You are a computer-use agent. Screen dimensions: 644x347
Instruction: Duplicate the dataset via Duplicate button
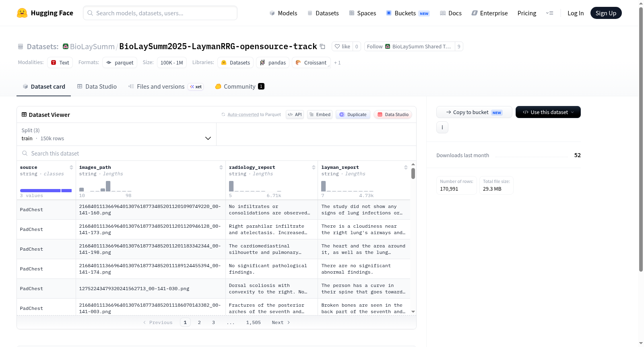click(353, 114)
